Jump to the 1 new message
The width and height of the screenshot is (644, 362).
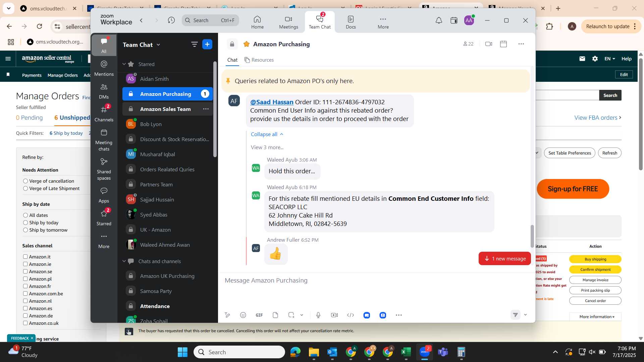coord(505,258)
